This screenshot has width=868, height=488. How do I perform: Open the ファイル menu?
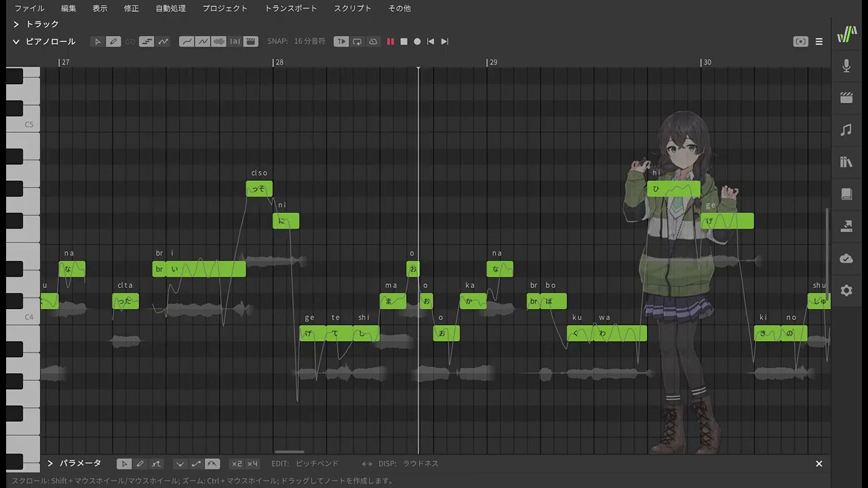coord(29,8)
